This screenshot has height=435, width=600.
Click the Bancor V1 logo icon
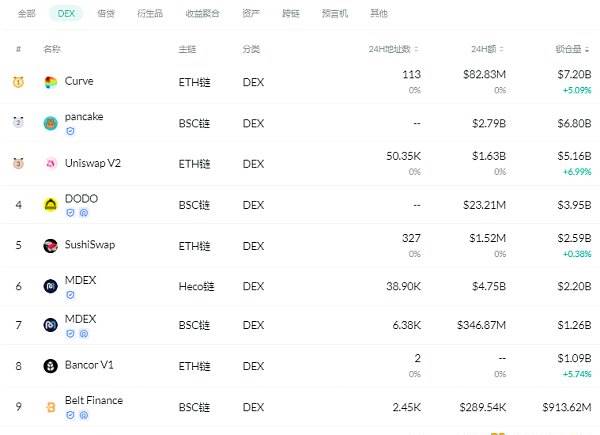[x=51, y=366]
